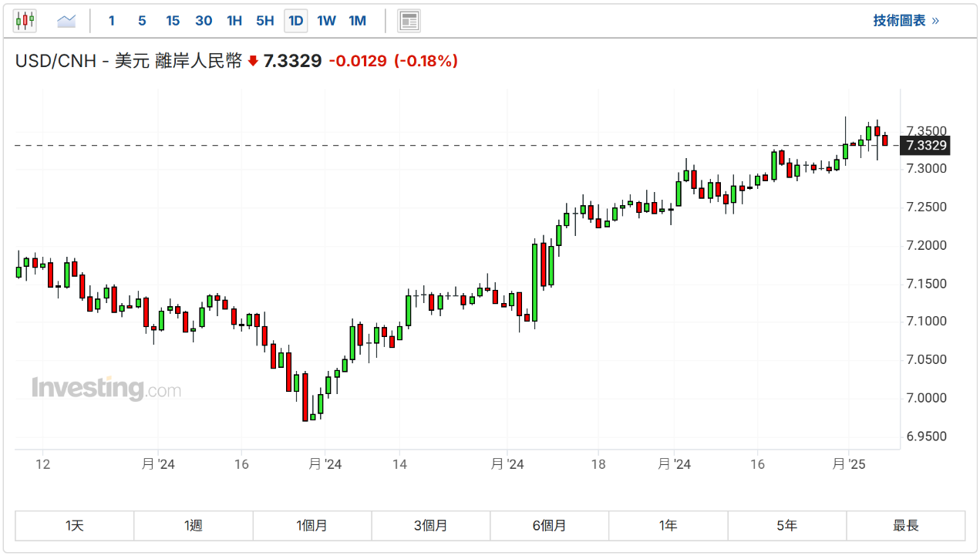The width and height of the screenshot is (980, 556).
Task: Set interval to 1H
Action: [234, 21]
